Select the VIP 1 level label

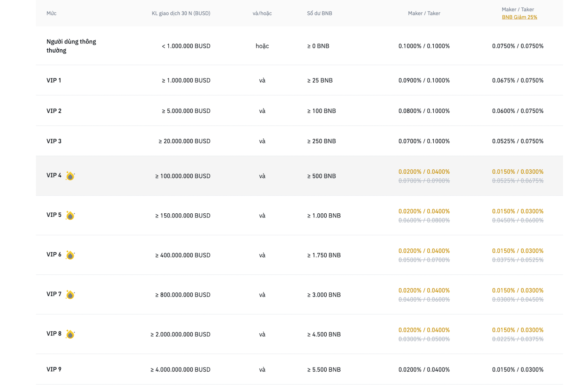54,80
